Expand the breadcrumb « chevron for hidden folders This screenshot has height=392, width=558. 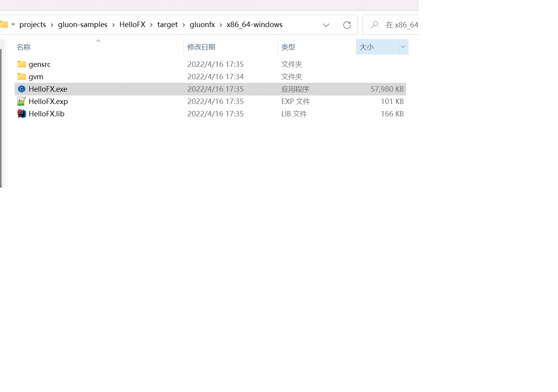point(13,24)
